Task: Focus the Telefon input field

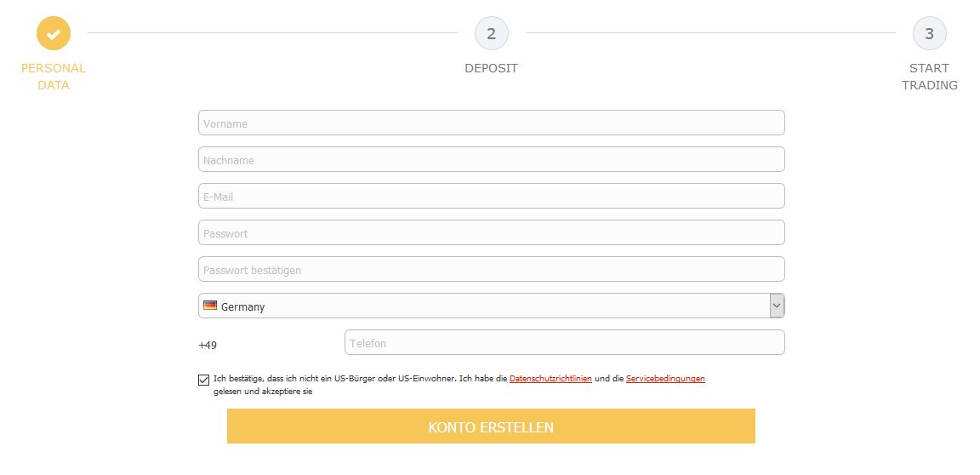Action: pos(564,342)
